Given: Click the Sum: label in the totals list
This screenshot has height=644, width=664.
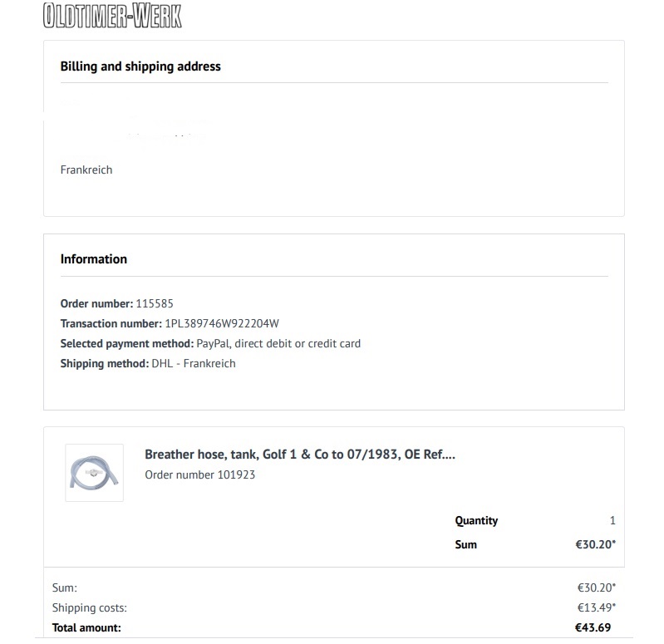Looking at the screenshot, I should (x=65, y=587).
